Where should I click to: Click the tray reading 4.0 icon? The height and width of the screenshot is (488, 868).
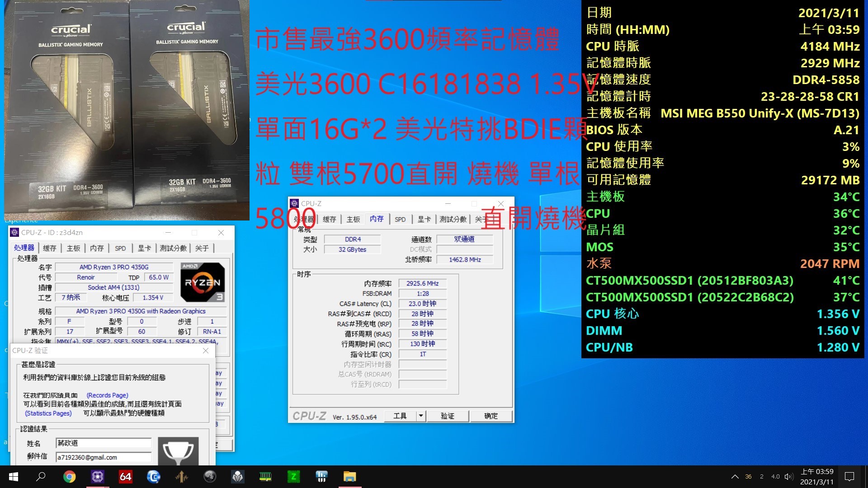tap(775, 477)
